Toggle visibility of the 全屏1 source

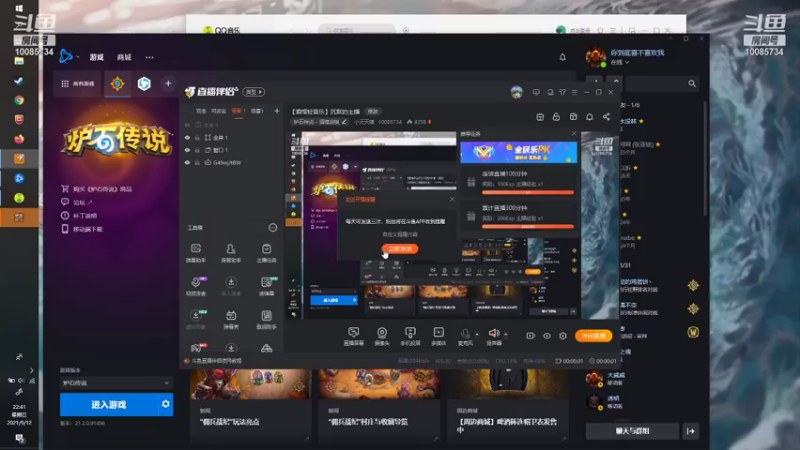tap(187, 138)
